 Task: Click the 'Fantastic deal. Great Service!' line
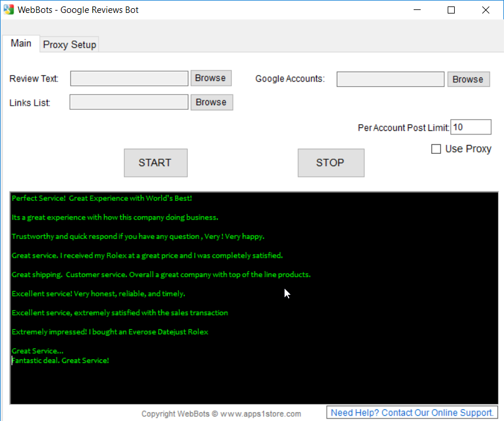tap(60, 361)
